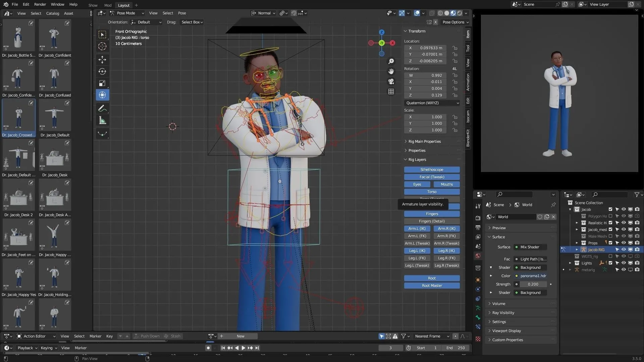Expand the Lights collection in the outliner
This screenshot has height=362, width=644.
pyautogui.click(x=570, y=263)
